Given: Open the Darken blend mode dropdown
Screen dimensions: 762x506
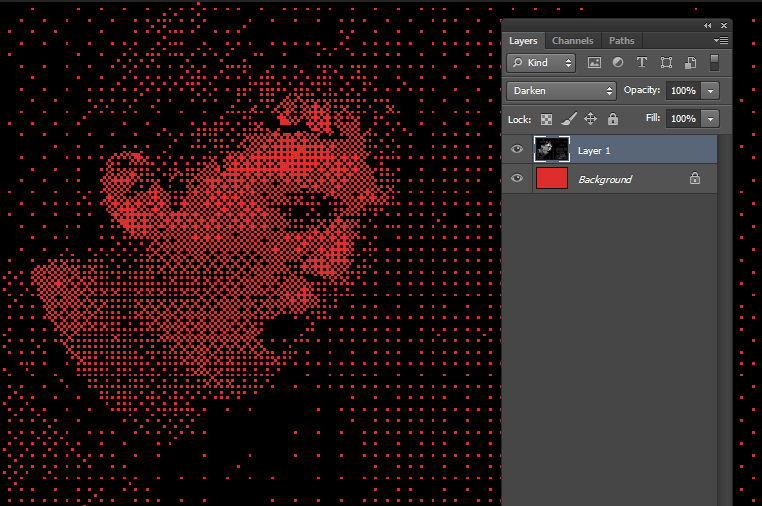Looking at the screenshot, I should click(561, 91).
